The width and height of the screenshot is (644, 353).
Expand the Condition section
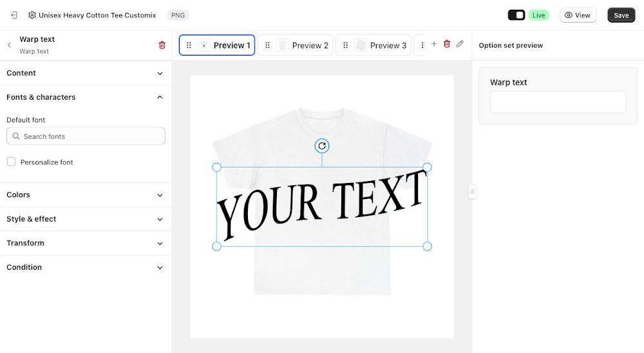(x=86, y=267)
